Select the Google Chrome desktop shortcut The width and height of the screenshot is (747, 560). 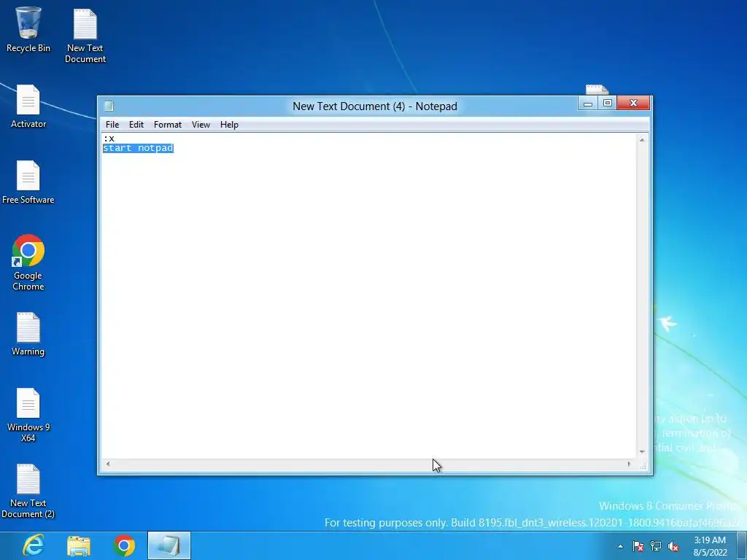[x=28, y=262]
